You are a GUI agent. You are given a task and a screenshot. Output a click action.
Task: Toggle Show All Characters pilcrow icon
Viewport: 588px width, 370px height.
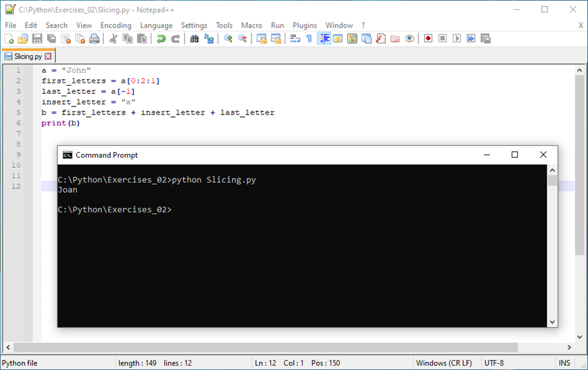(x=309, y=39)
